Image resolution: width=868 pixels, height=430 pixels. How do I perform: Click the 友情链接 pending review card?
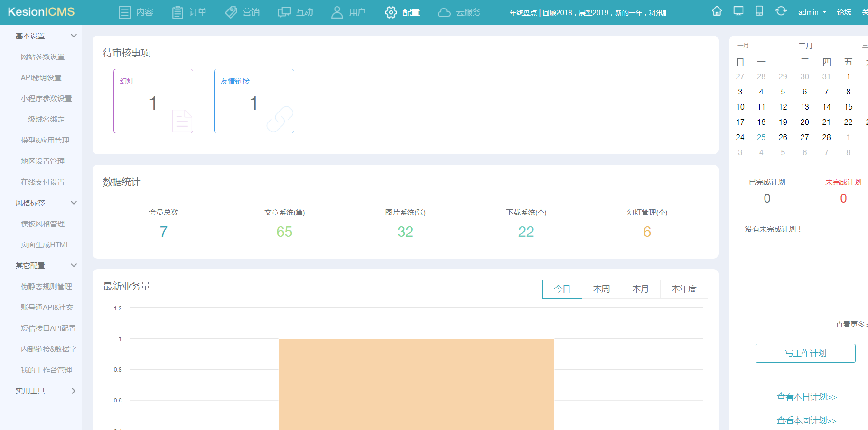click(254, 101)
